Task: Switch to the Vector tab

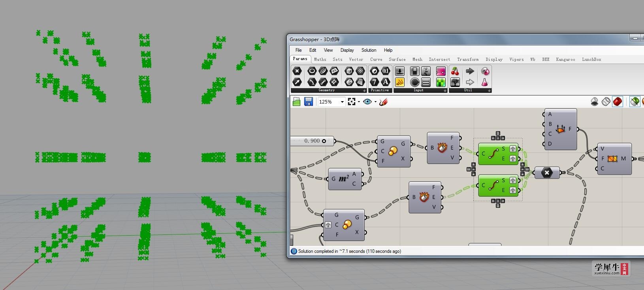Action: coord(356,59)
